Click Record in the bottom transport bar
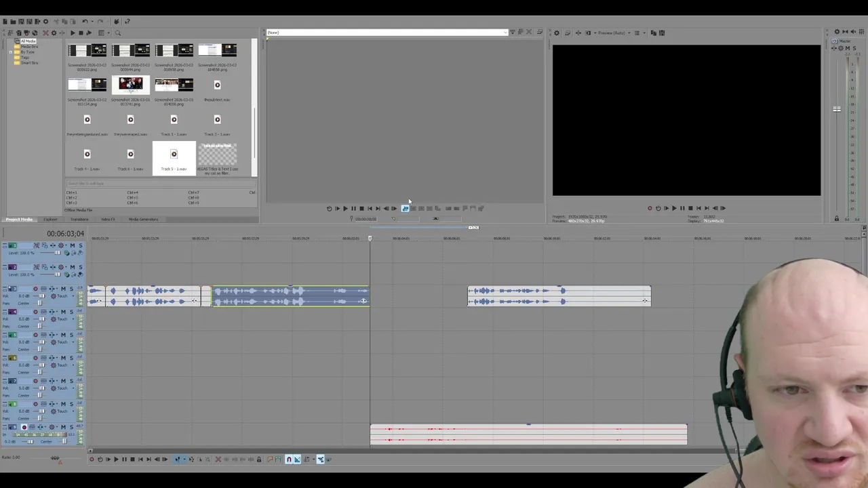The image size is (868, 488). tap(92, 460)
